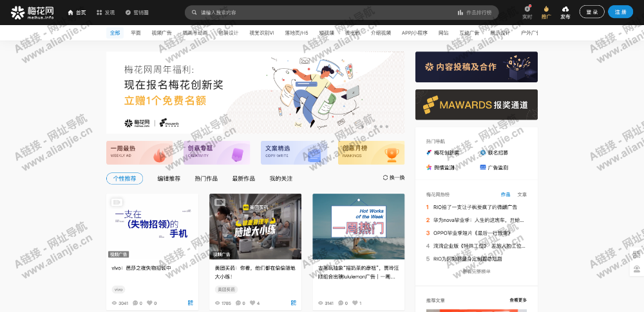644x312 pixels.
Task: Click the 换一换 refresh icon
Action: tap(385, 178)
